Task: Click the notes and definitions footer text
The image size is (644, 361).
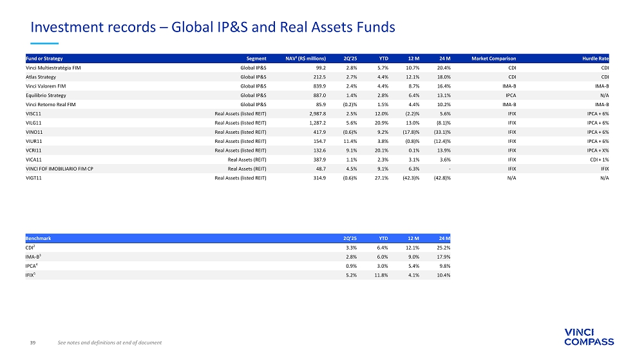Action: (x=109, y=342)
